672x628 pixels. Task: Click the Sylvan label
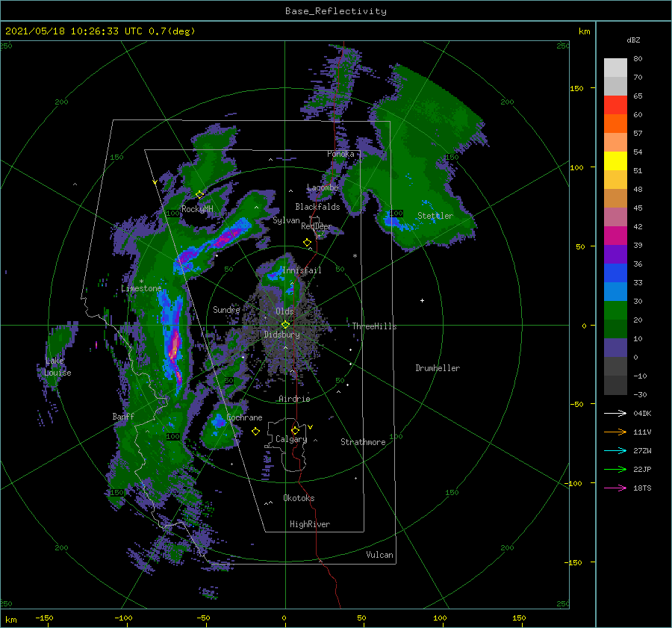pos(286,220)
